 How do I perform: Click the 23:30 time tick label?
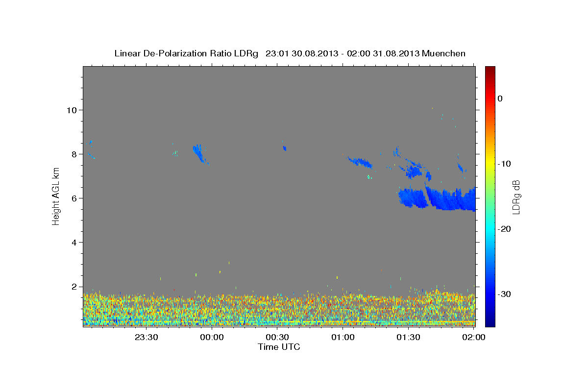[146, 337]
